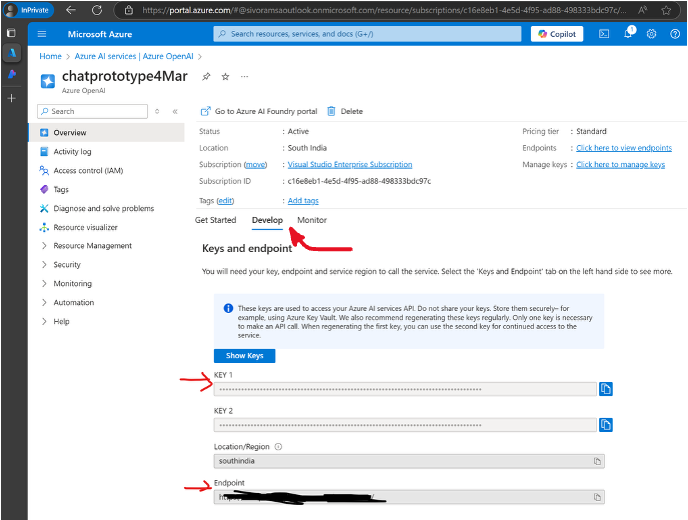688x520 pixels.
Task: Add a new tab with plus icon
Action: click(x=12, y=98)
